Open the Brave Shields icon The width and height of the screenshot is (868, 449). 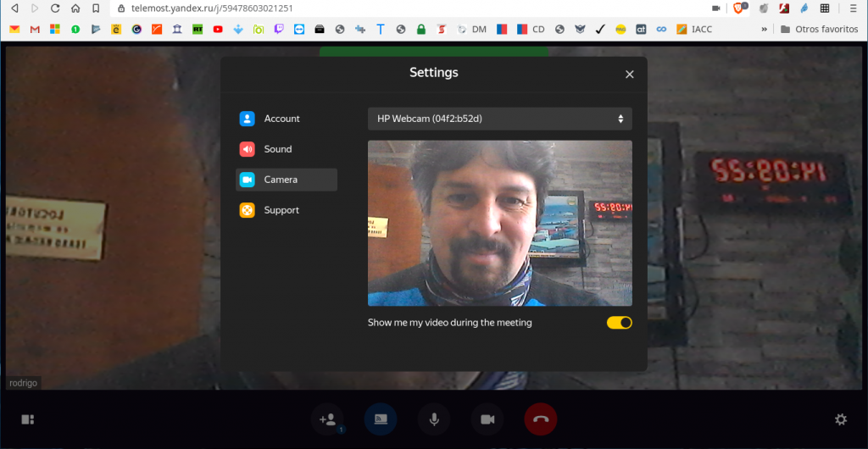tap(738, 8)
